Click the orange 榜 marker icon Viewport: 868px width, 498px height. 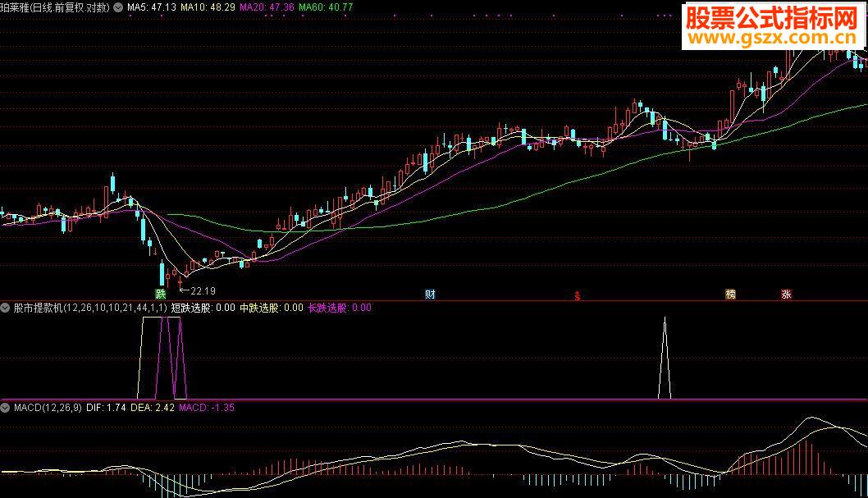[731, 294]
